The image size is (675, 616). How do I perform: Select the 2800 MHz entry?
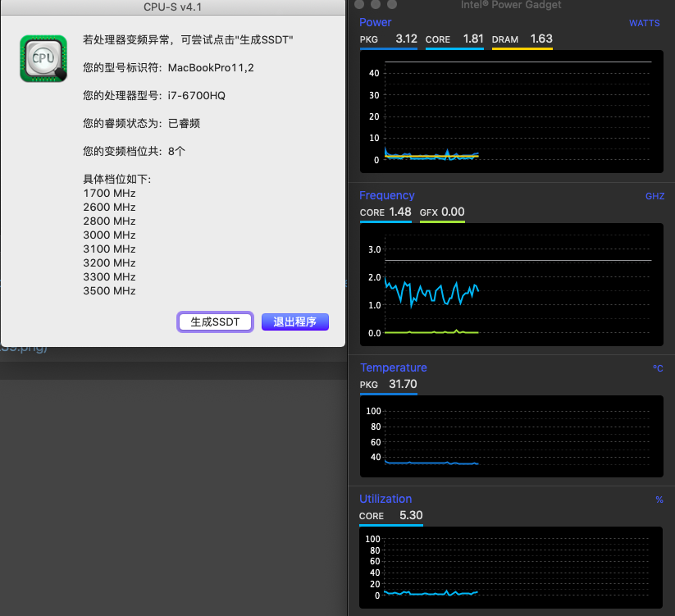click(x=109, y=221)
